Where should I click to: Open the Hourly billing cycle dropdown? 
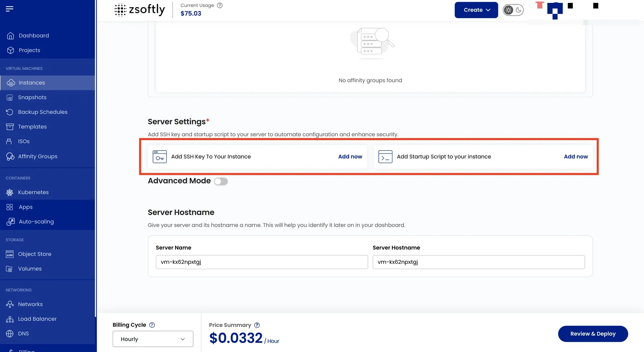click(153, 339)
